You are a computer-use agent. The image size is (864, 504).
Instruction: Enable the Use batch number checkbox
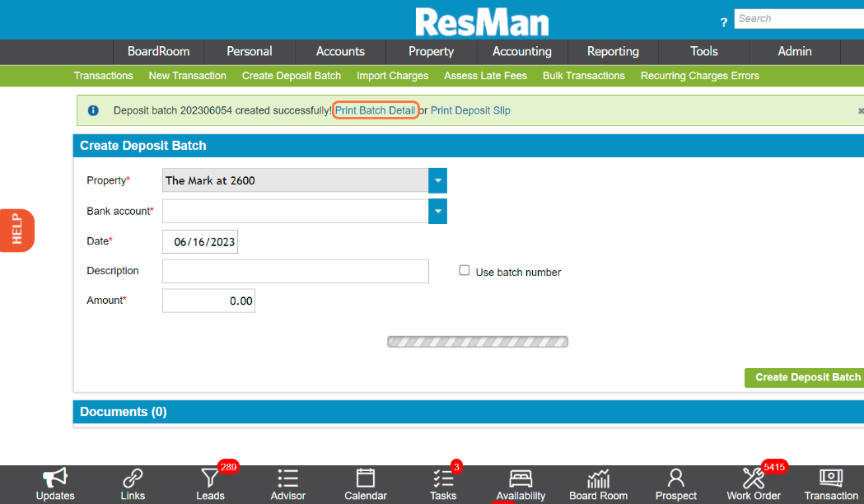465,270
